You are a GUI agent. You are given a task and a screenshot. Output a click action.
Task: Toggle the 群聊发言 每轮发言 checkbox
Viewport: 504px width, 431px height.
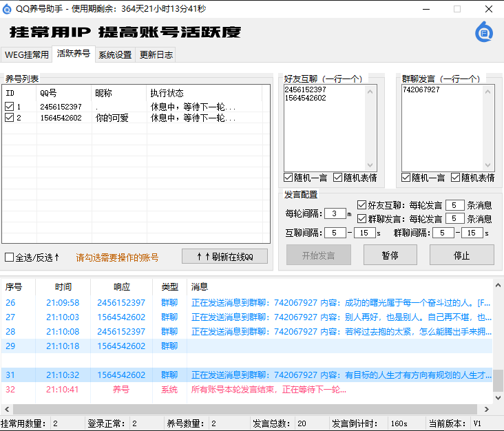[361, 218]
